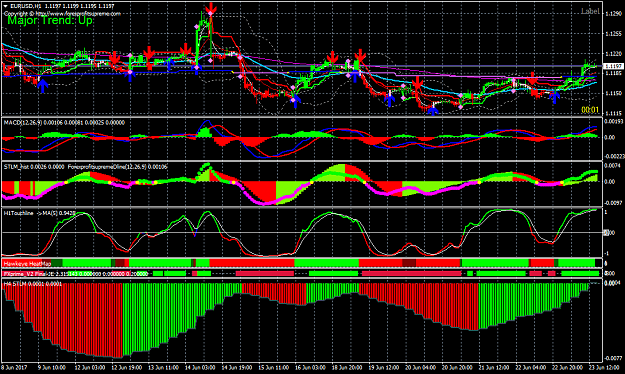Click the '22 Jun 04:00' time label
Viewport: 625px width, 374px height.
531,367
